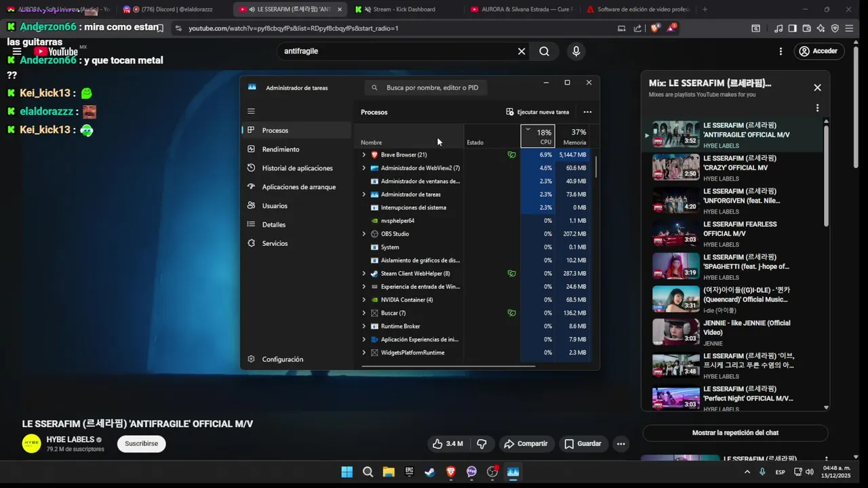The height and width of the screenshot is (488, 868).
Task: Play UNFORGIVEN video in playlist
Action: coord(736,200)
